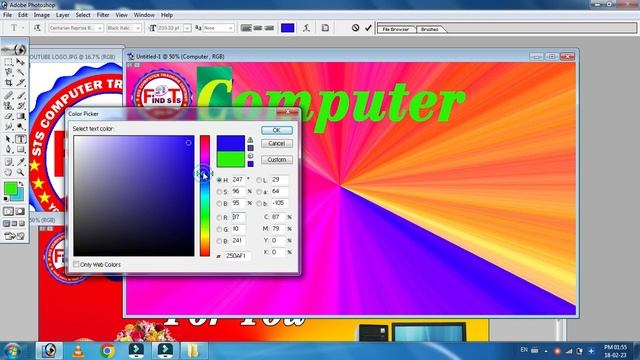Screen dimensions: 640x360
Task: Enable the Only Web Colors checkbox
Action: [x=76, y=264]
